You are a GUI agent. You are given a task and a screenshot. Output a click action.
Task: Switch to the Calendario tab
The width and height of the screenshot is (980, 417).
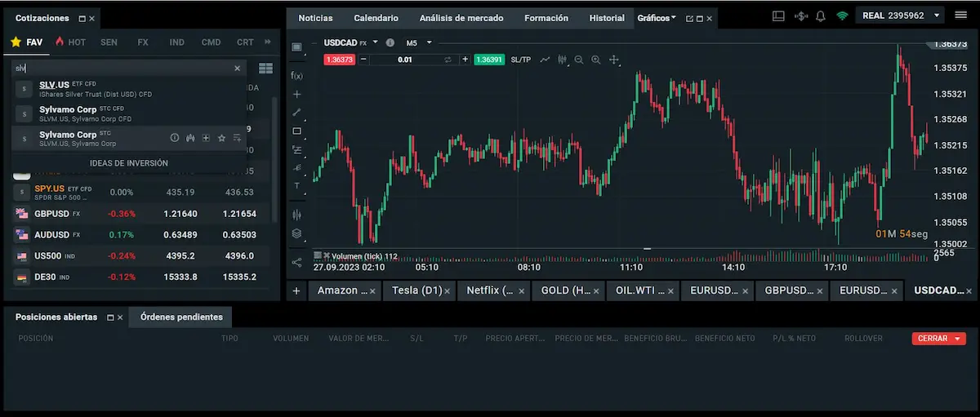click(x=376, y=18)
